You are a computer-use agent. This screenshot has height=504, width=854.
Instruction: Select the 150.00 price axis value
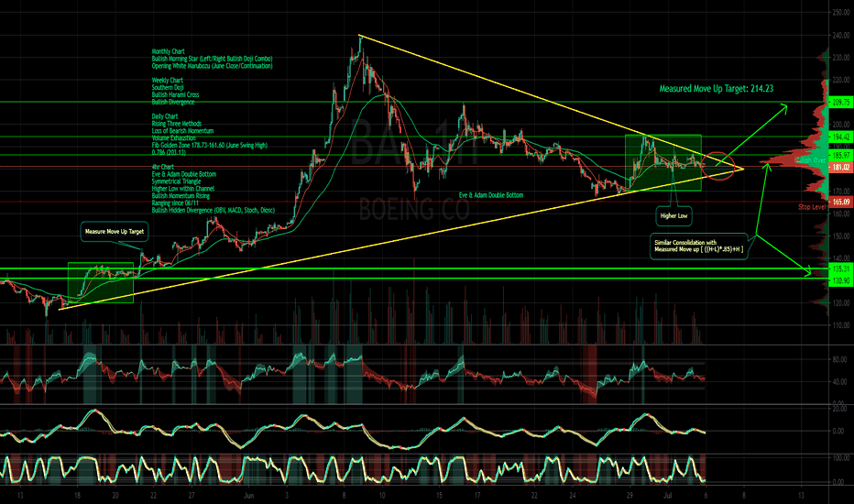click(x=841, y=236)
